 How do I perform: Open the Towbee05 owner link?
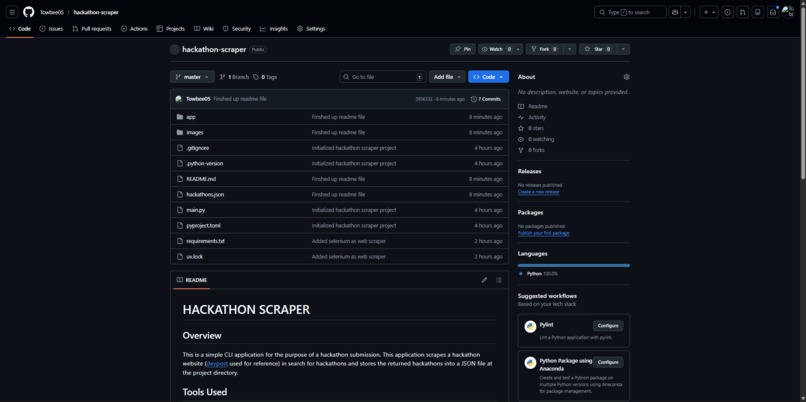pyautogui.click(x=52, y=12)
